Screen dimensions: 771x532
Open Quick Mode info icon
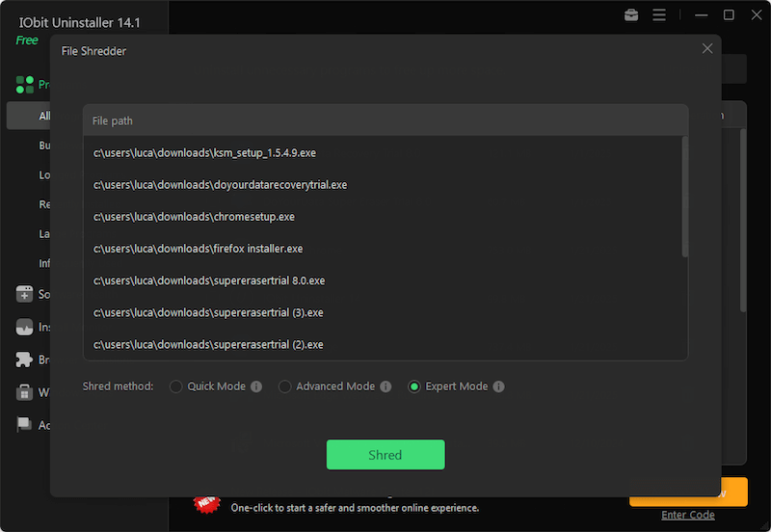tap(256, 386)
